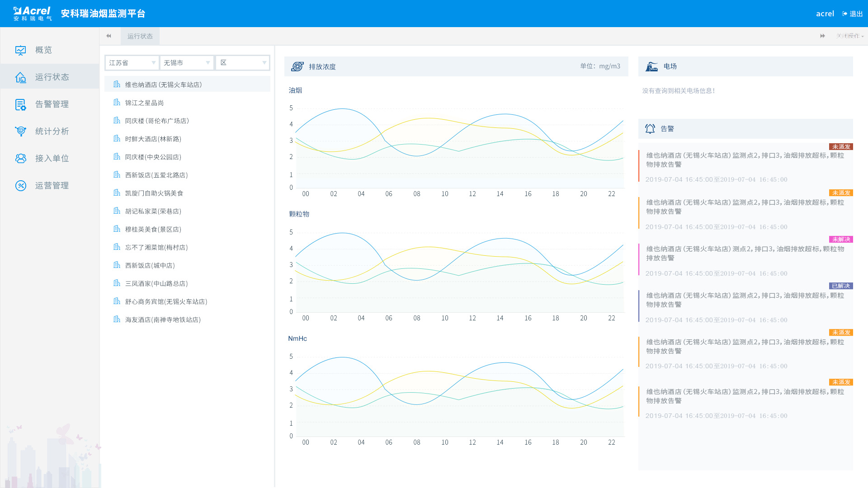The image size is (868, 488).
Task: Click the 退出 logout icon
Action: (844, 14)
